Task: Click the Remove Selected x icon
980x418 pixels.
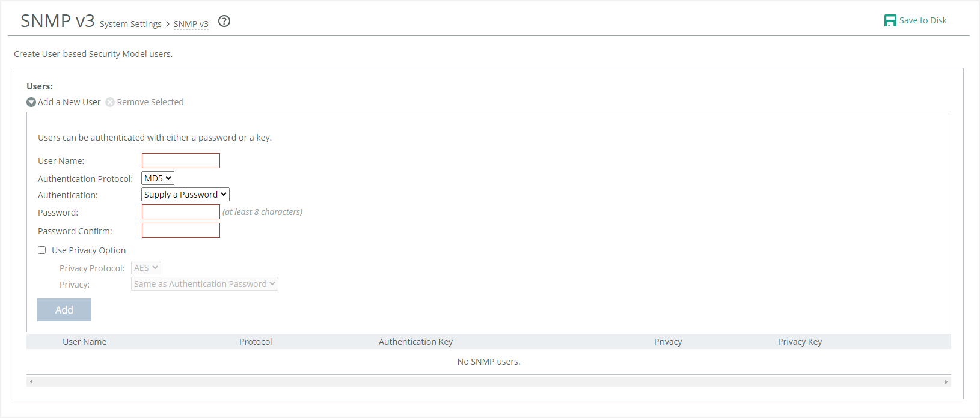Action: click(x=110, y=102)
